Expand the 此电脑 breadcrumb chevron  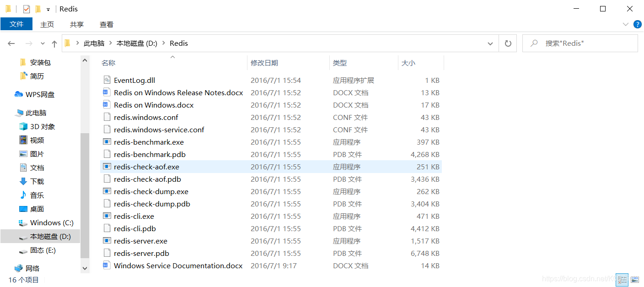[x=110, y=43]
